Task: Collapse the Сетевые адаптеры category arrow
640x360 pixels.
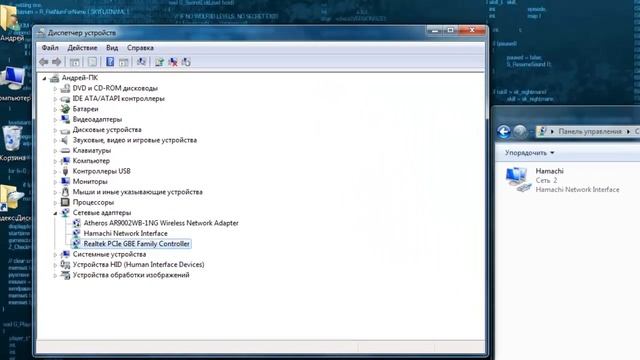Action: (55, 213)
